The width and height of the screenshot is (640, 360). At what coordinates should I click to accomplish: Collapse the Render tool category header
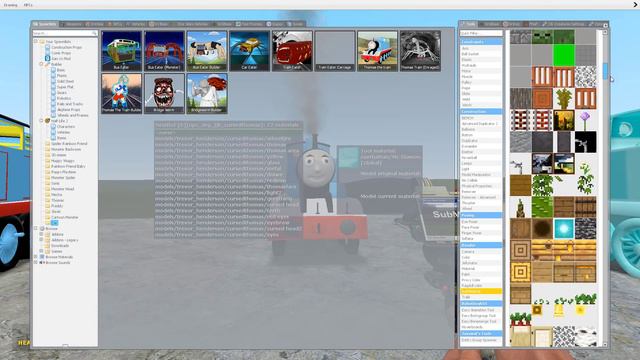point(481,245)
